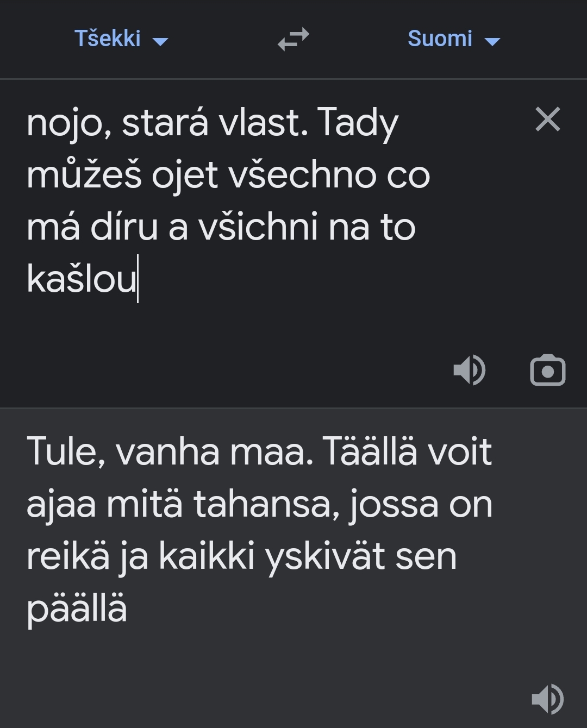The height and width of the screenshot is (728, 587).
Task: Open the Suomi target language dropdown
Action: (440, 39)
